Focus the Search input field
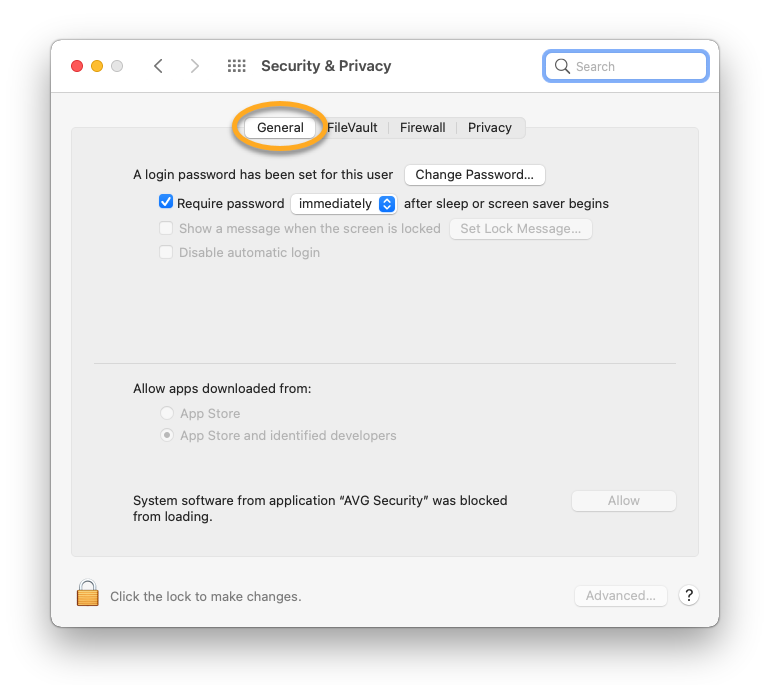This screenshot has width=778, height=685. pos(638,67)
